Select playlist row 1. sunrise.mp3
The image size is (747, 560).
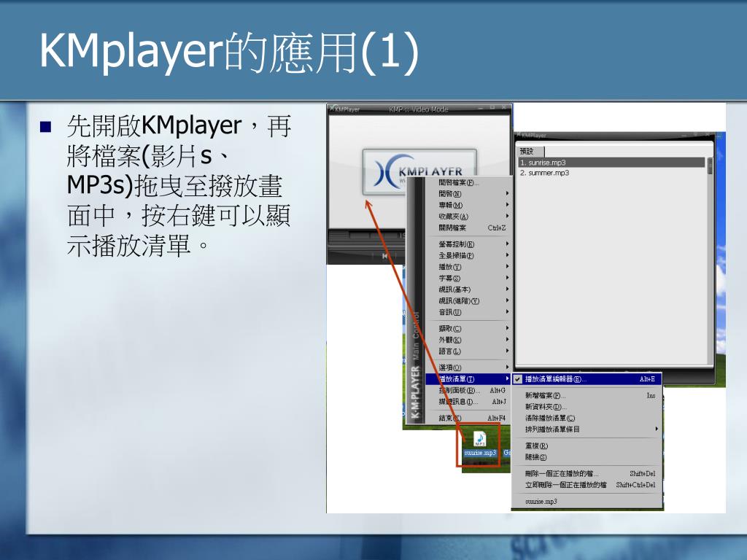612,163
